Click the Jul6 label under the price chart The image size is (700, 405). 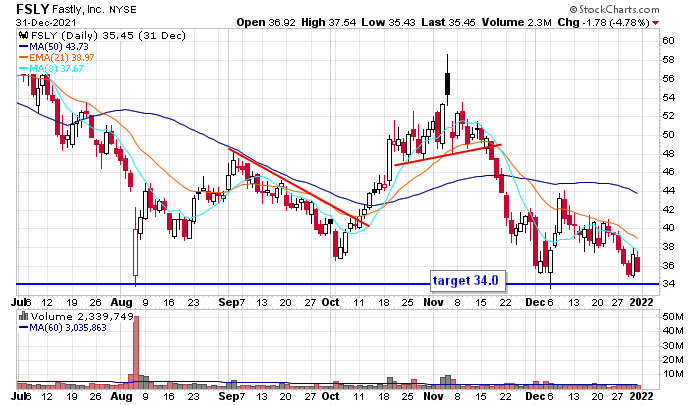pos(21,303)
